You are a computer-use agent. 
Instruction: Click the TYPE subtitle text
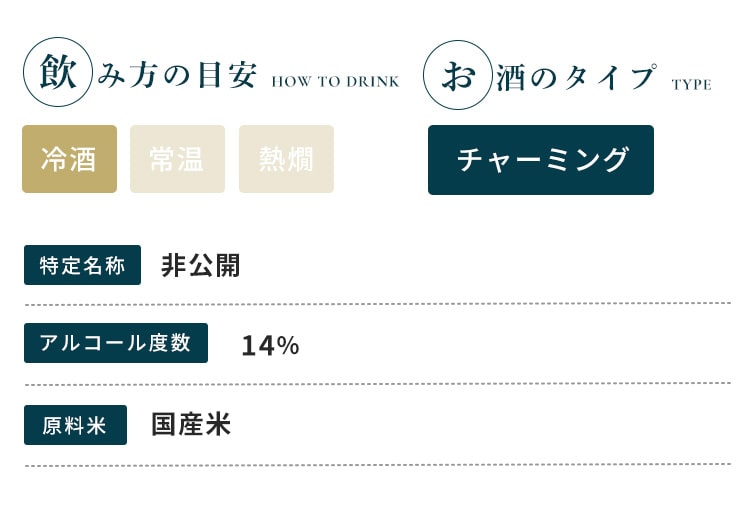(692, 85)
